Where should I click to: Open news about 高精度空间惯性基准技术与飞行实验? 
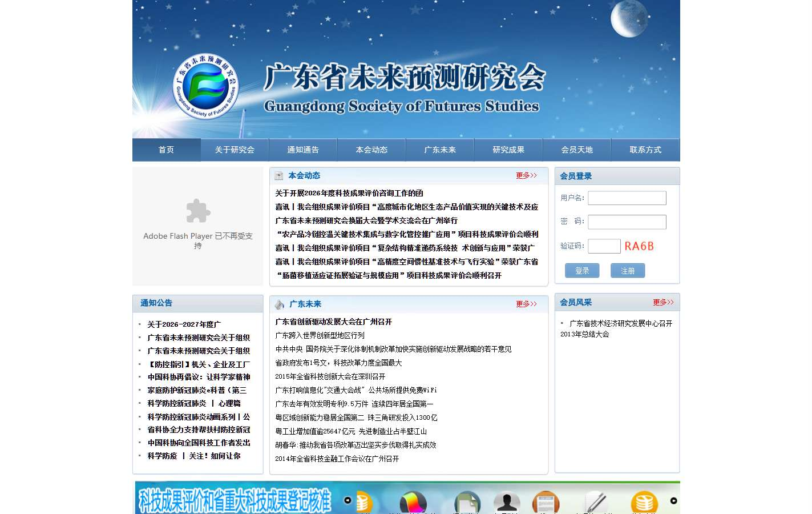(x=407, y=262)
